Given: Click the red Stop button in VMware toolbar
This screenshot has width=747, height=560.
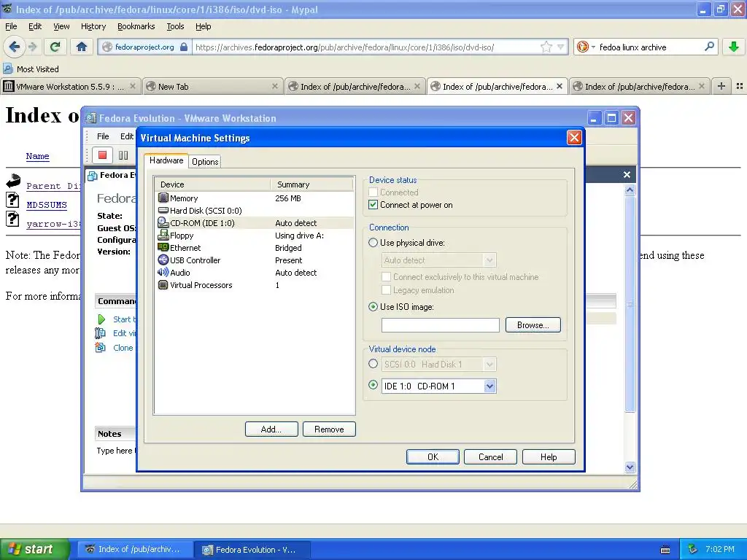Looking at the screenshot, I should coord(102,155).
